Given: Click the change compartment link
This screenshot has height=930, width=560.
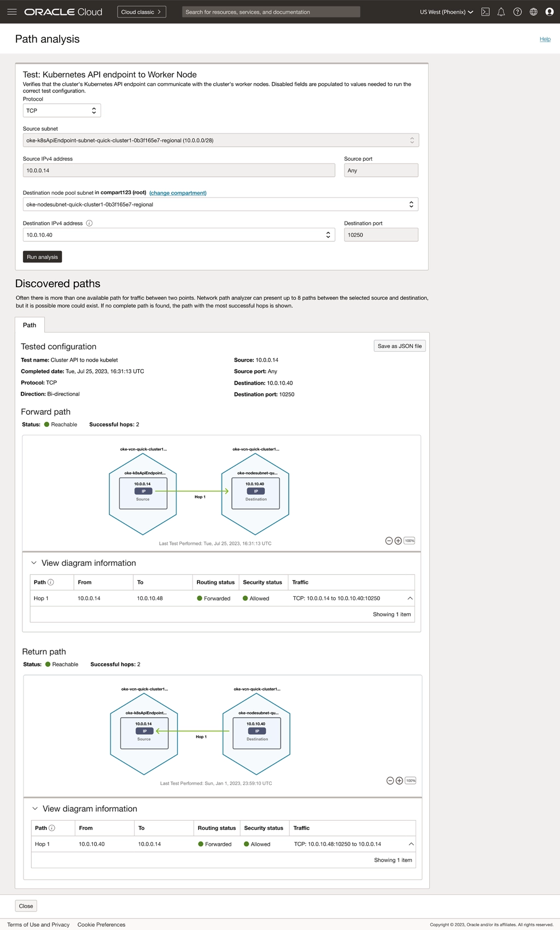Looking at the screenshot, I should [178, 193].
